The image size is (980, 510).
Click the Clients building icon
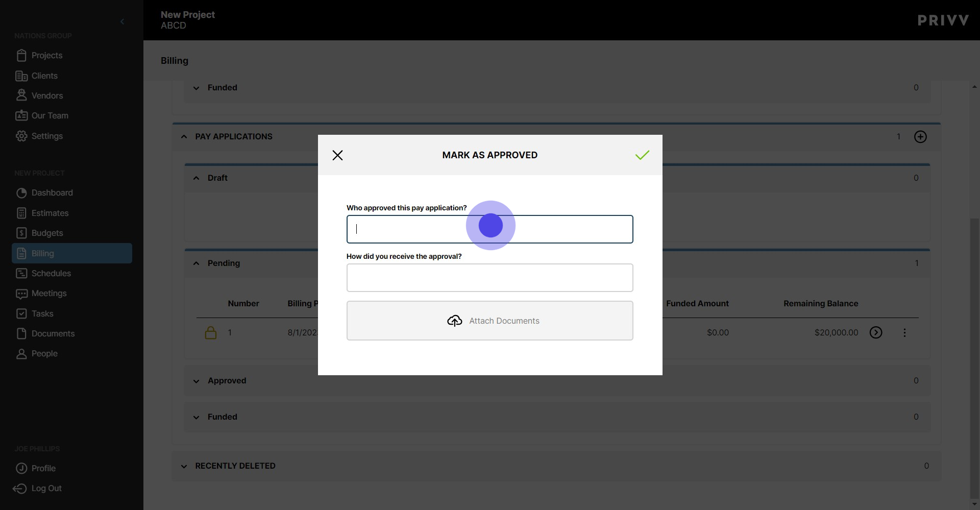pos(21,76)
